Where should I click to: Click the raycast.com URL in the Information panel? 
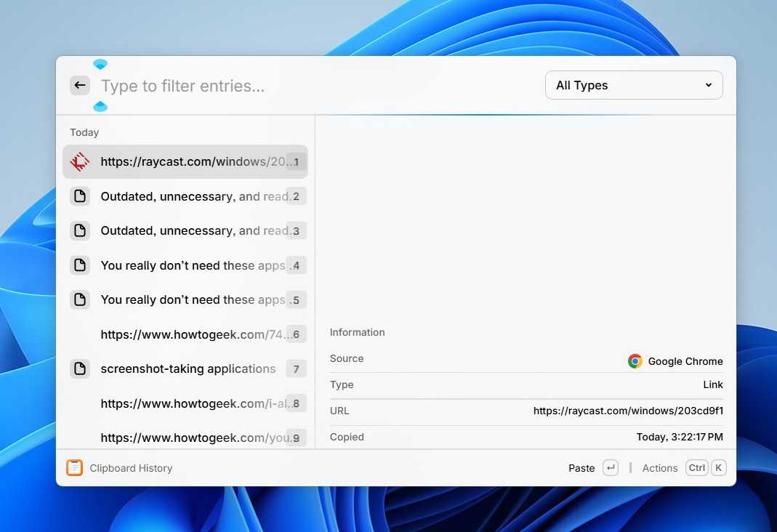pos(628,411)
